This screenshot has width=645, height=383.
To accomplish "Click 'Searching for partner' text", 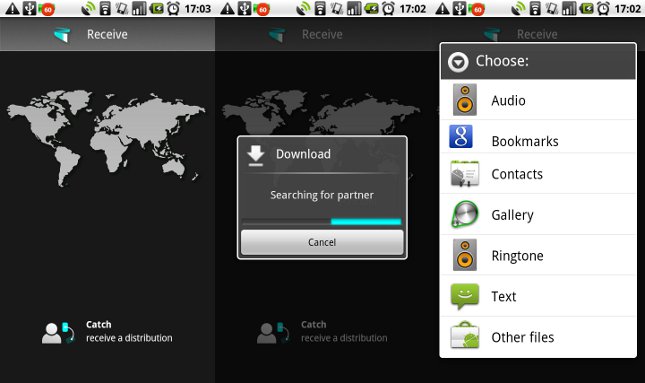I will pos(322,195).
